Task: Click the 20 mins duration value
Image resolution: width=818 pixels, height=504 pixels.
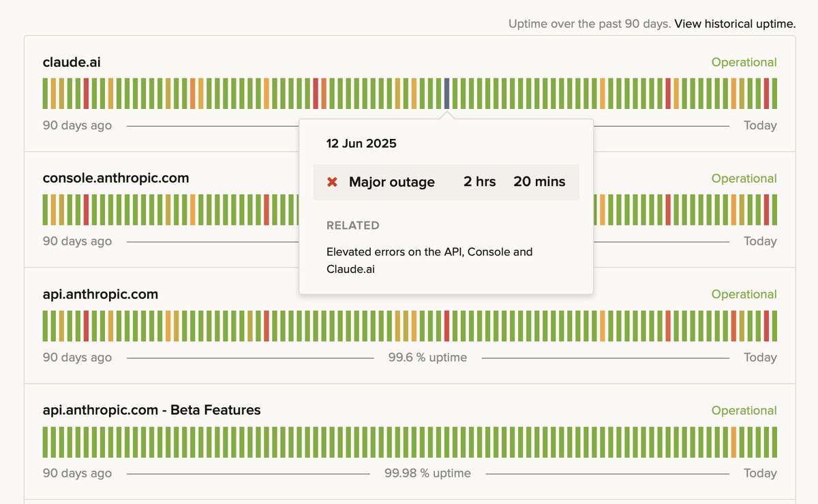Action: pyautogui.click(x=539, y=182)
